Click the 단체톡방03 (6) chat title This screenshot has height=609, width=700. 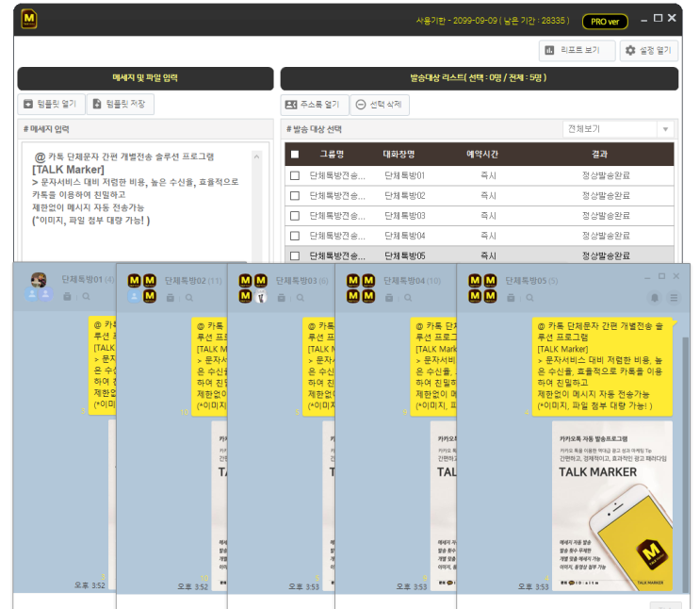click(x=302, y=281)
